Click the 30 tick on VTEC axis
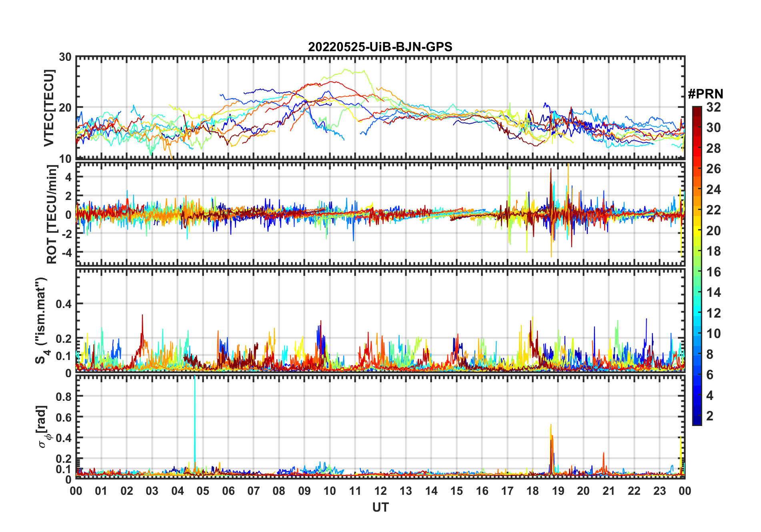The height and width of the screenshot is (532, 761). [x=66, y=57]
